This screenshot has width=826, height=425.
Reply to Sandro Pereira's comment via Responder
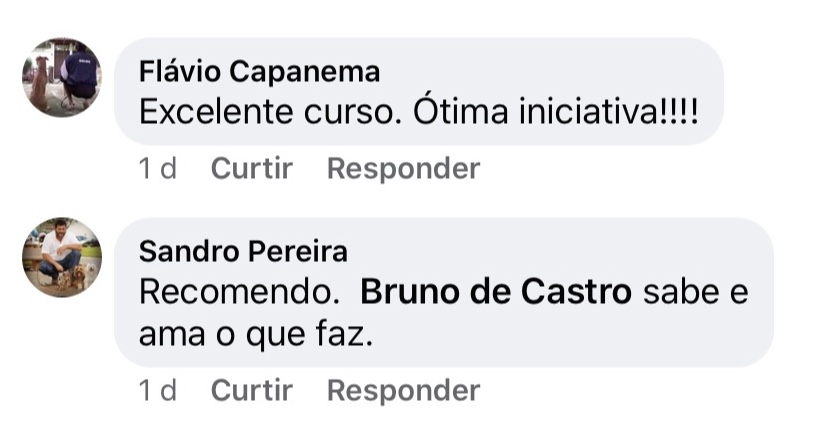click(x=403, y=389)
